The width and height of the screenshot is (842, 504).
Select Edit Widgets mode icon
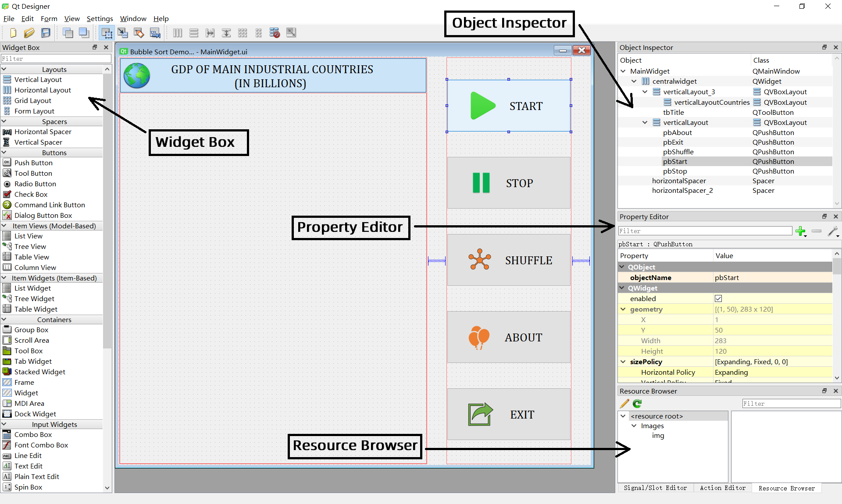point(107,33)
